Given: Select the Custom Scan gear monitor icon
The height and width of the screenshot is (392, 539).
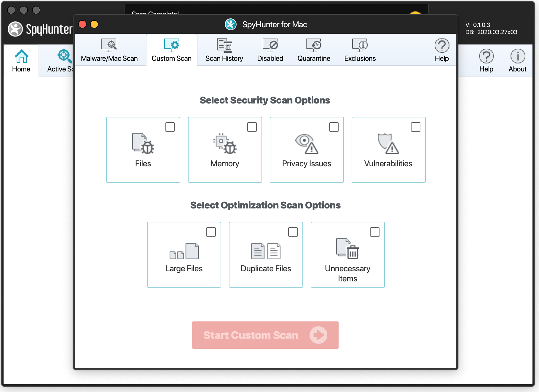Looking at the screenshot, I should tap(172, 45).
